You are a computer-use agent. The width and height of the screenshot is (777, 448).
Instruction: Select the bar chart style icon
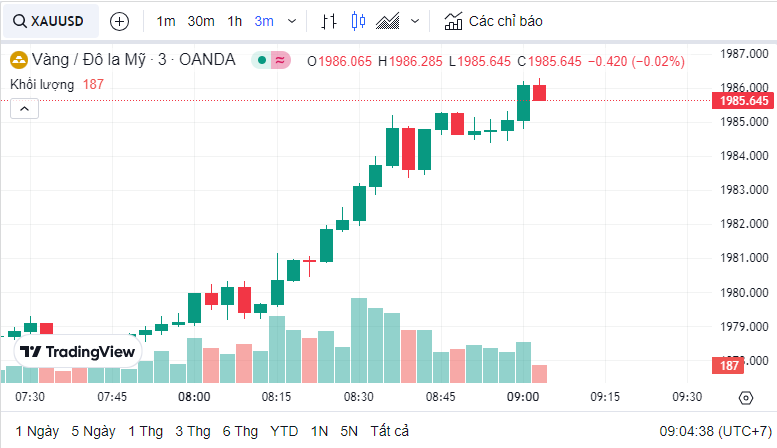click(x=330, y=21)
